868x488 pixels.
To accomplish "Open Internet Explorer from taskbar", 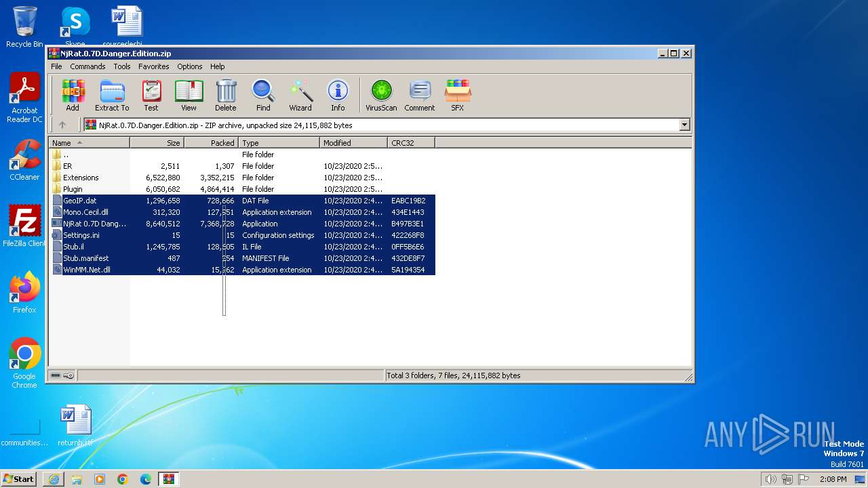I will (54, 479).
